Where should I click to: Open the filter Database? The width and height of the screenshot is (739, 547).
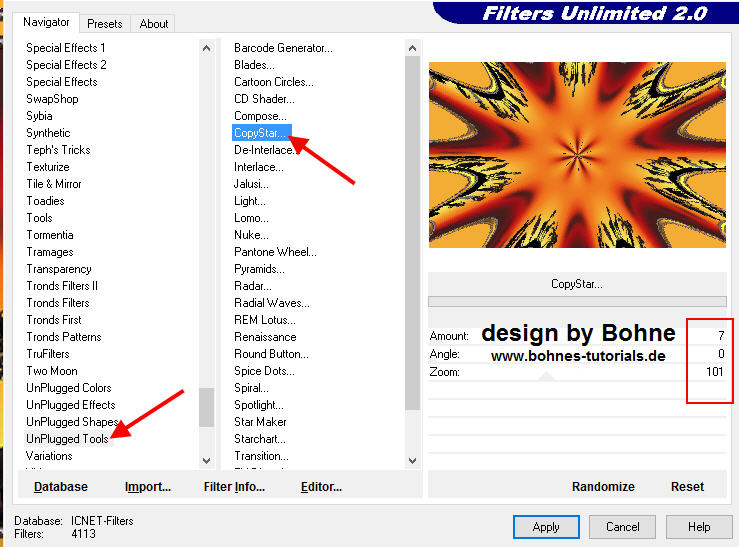pos(60,487)
